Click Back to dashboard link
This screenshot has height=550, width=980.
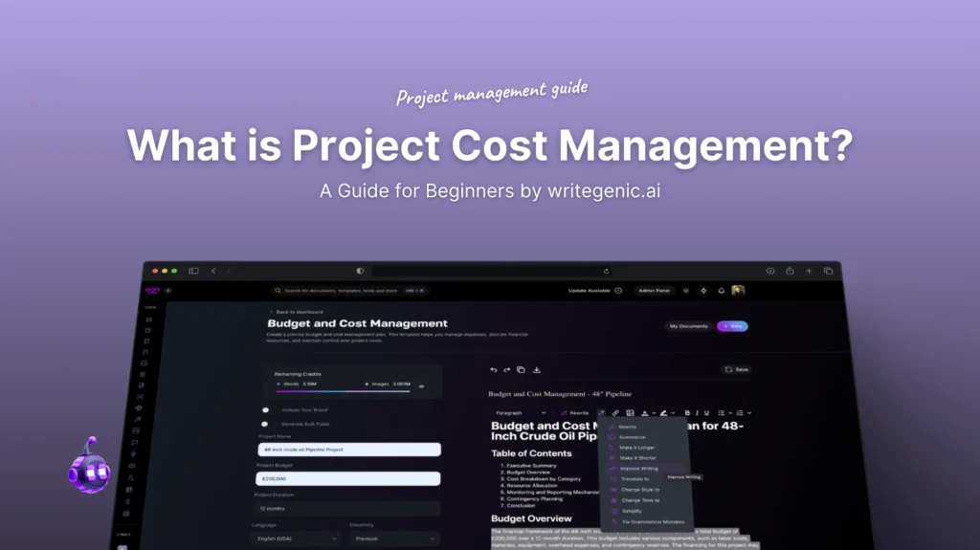point(297,312)
